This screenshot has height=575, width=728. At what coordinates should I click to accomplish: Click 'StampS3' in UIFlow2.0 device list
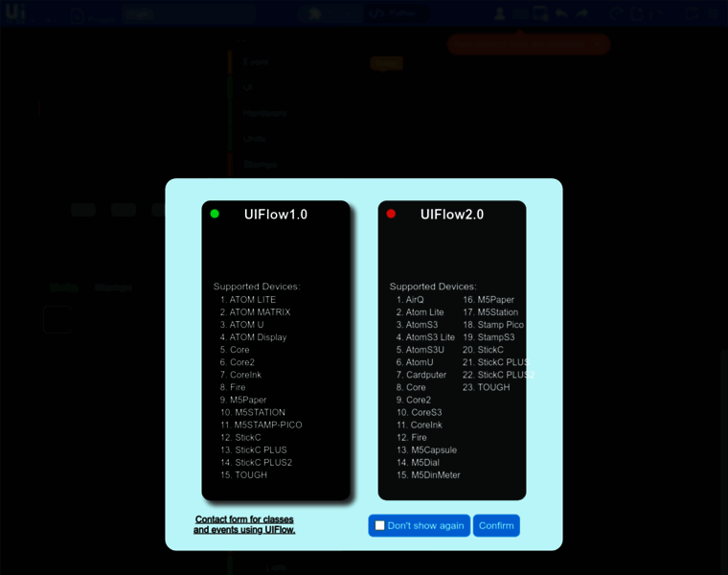coord(496,337)
